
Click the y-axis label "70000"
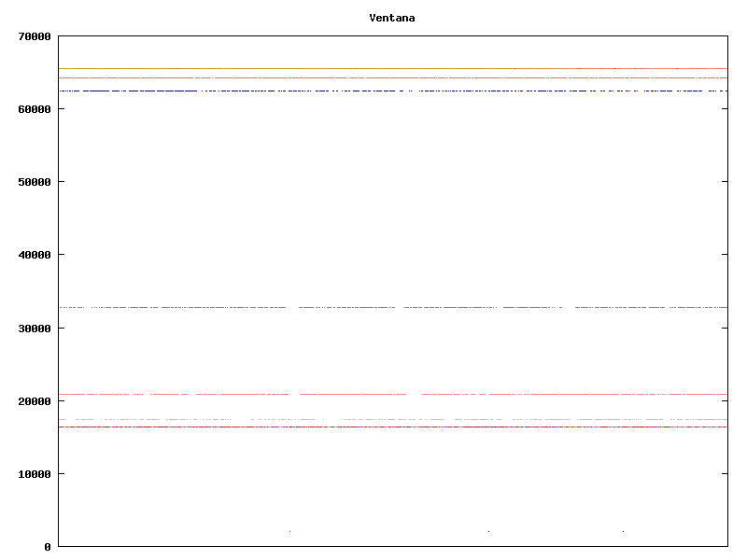pos(35,36)
